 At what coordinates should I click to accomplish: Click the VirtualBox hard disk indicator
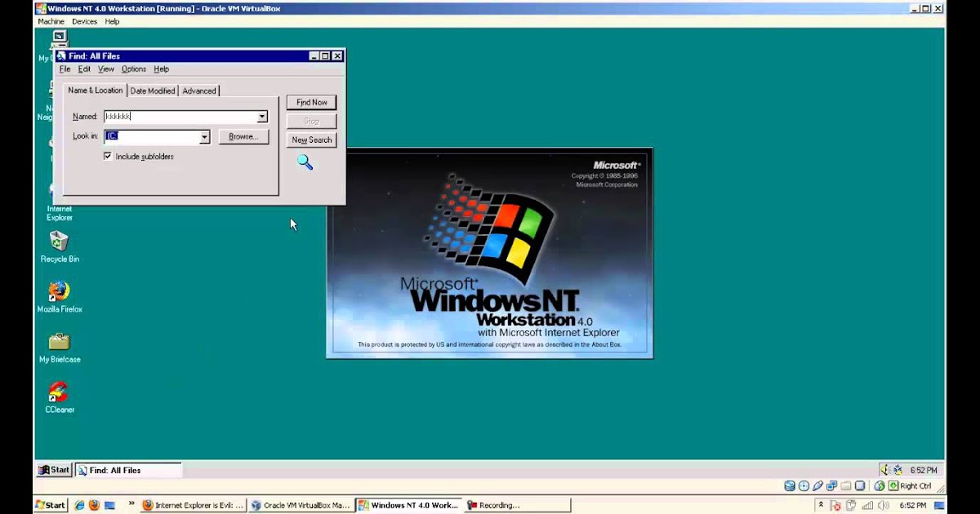click(790, 485)
